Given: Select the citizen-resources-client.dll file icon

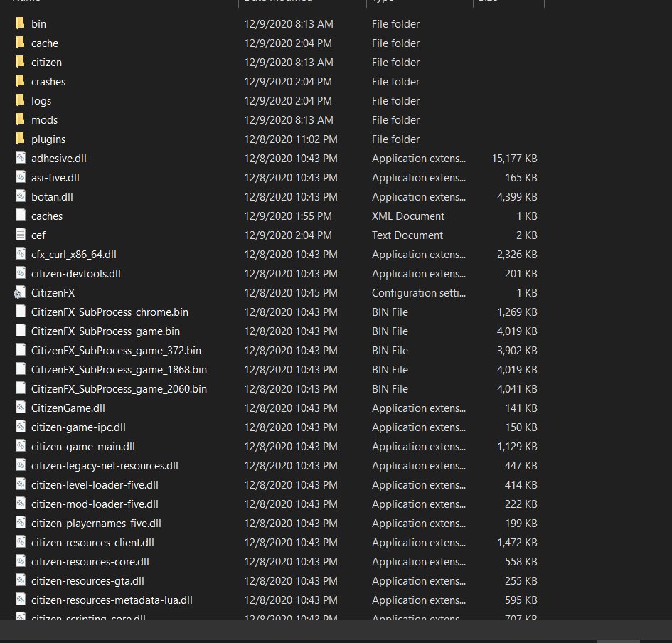Looking at the screenshot, I should click(20, 542).
